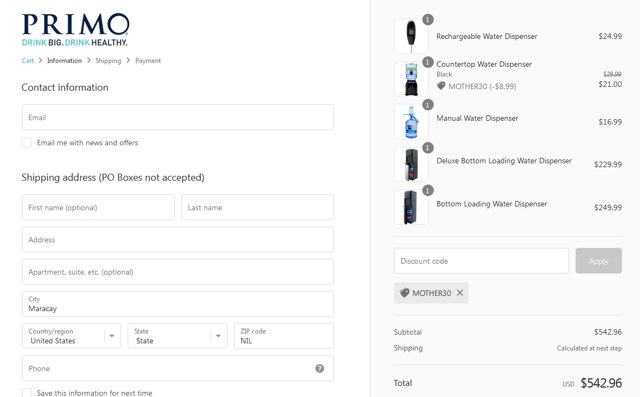Click the $542.96 total amount
The height and width of the screenshot is (397, 640).
pos(601,383)
